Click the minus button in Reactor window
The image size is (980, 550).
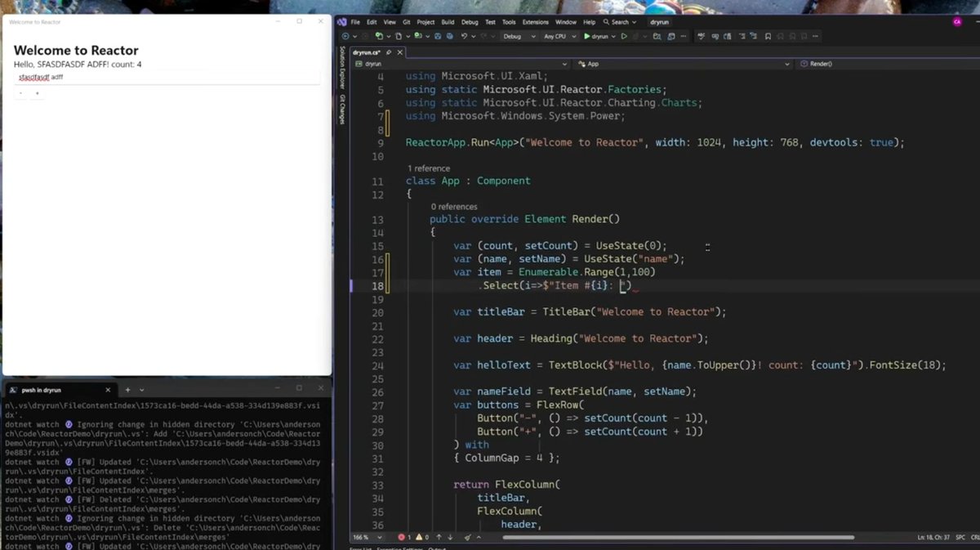coord(21,93)
